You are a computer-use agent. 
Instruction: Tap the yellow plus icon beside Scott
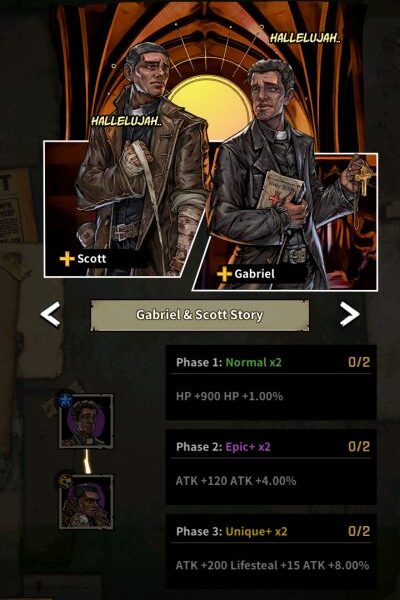pyautogui.click(x=67, y=259)
